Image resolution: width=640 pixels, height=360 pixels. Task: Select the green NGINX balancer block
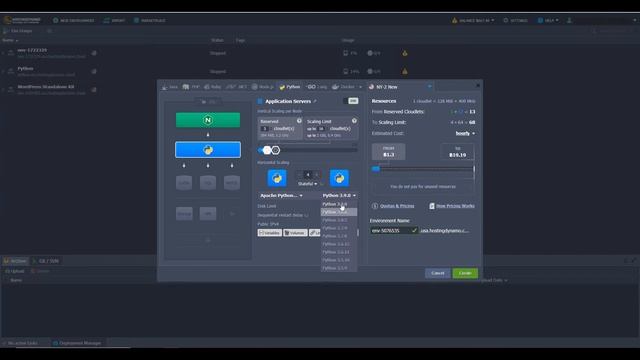[208, 120]
